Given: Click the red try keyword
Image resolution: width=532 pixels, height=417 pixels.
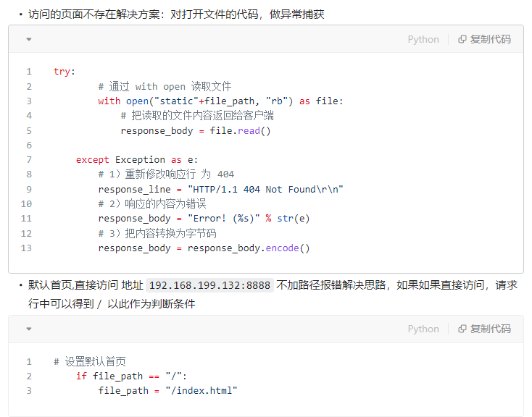Looking at the screenshot, I should point(62,72).
